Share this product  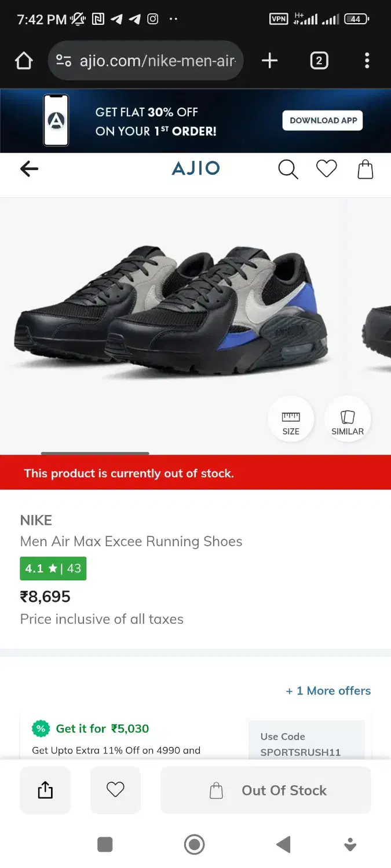coord(45,790)
